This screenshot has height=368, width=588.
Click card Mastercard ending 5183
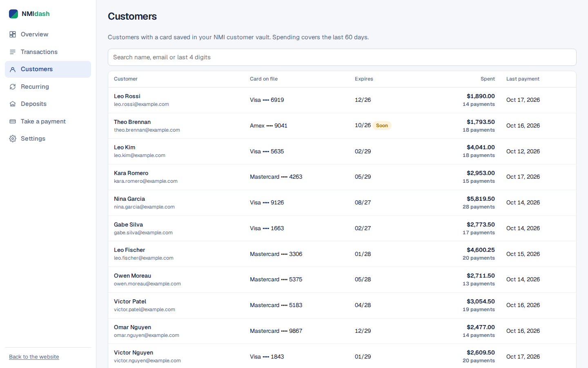tap(276, 305)
